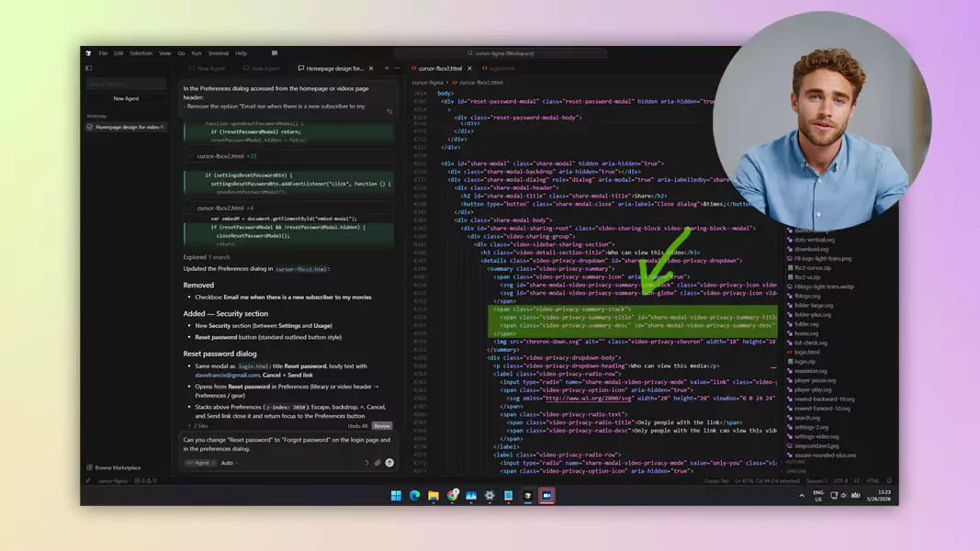Viewport: 980px width, 551px height.
Task: Click UTF-8 encoding in status bar
Action: (x=841, y=481)
